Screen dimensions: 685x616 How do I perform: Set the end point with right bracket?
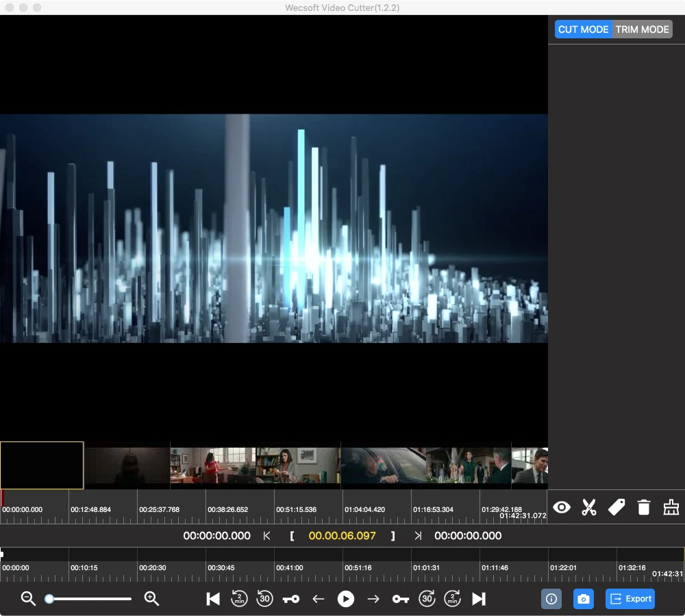point(393,536)
